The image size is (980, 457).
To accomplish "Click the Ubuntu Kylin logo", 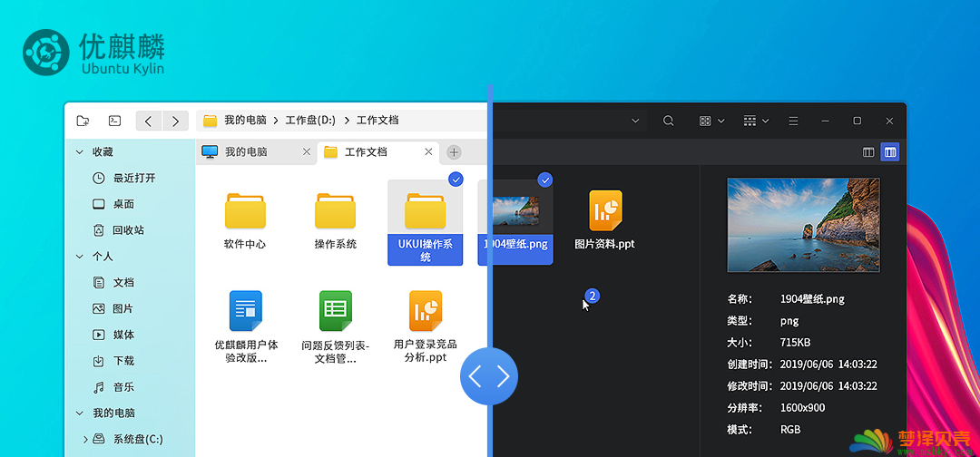I will [93, 53].
